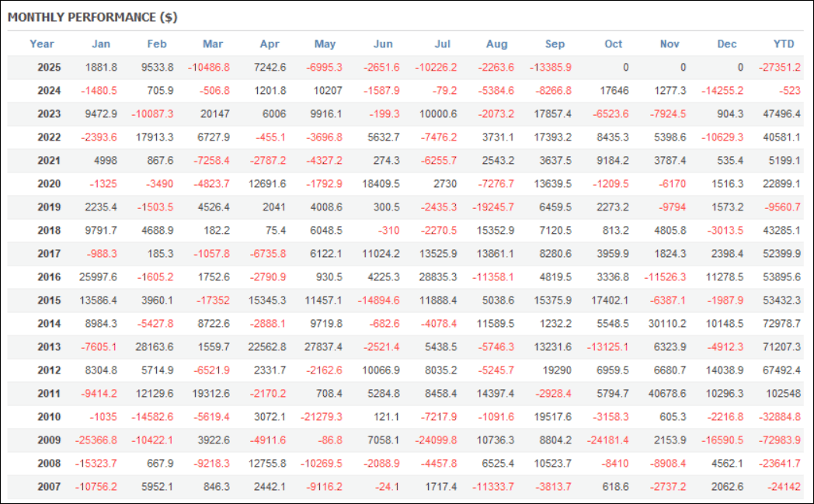Select the 2024 October value 17646
The height and width of the screenshot is (504, 814).
tap(614, 91)
